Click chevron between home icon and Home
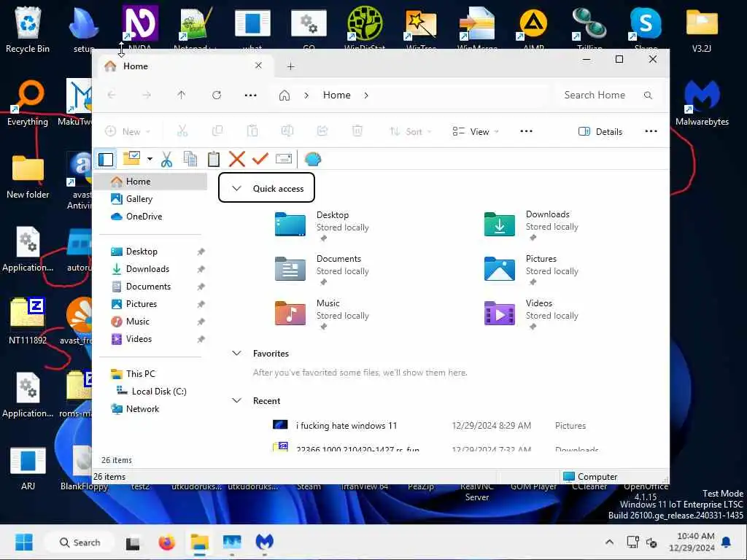 306,96
